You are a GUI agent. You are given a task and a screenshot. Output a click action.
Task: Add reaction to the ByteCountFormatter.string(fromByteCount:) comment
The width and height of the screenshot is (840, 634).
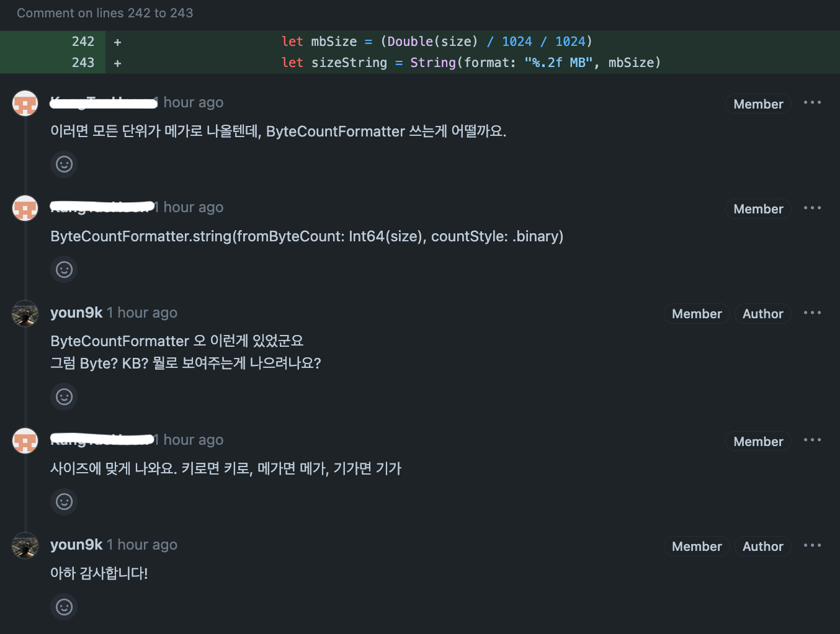pyautogui.click(x=64, y=270)
